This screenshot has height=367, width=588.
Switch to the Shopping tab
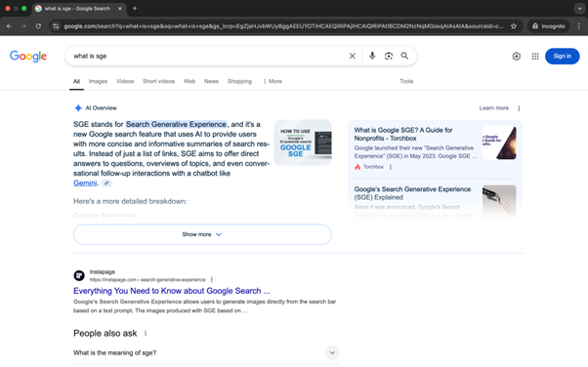click(x=239, y=81)
